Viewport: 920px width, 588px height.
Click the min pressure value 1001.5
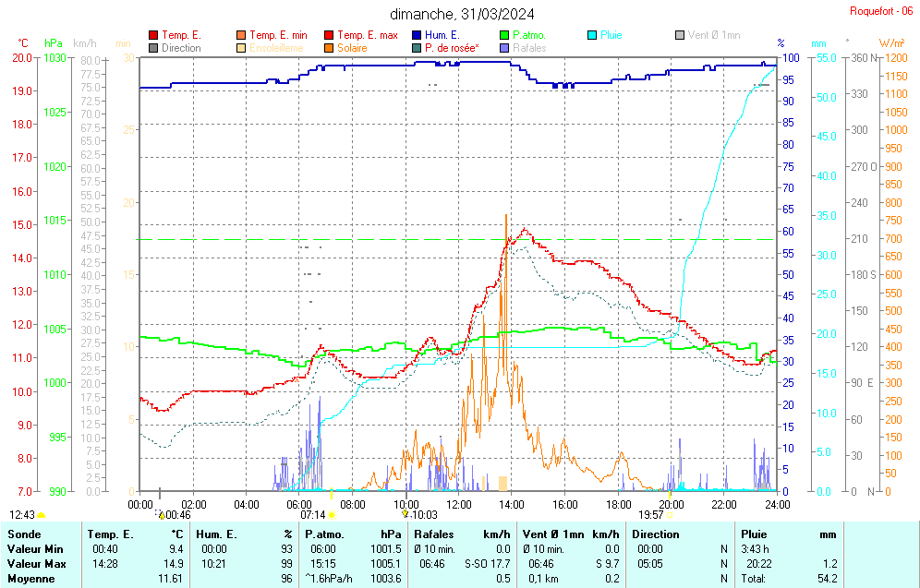(386, 549)
